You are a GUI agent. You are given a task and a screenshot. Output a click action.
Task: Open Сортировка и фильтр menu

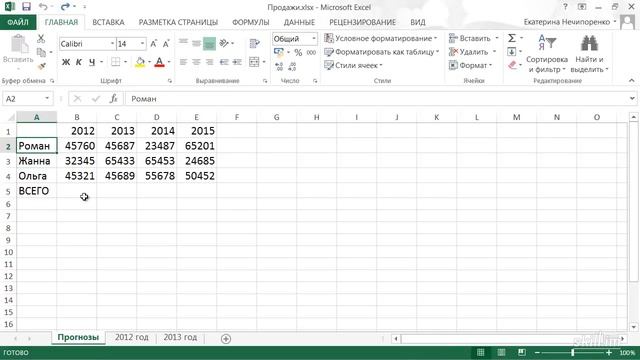click(547, 54)
